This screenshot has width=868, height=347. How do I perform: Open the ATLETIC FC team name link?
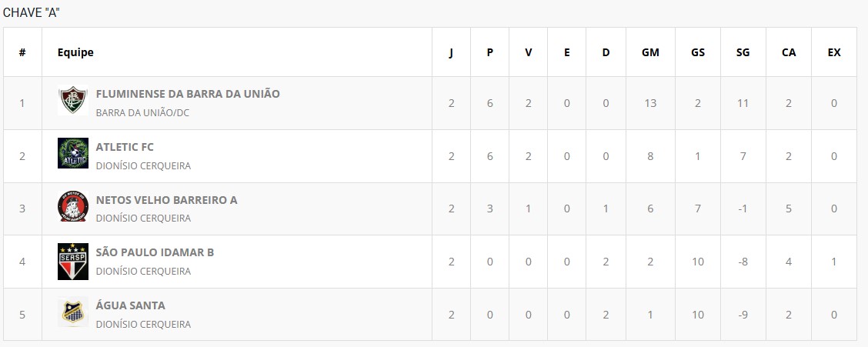click(x=125, y=147)
